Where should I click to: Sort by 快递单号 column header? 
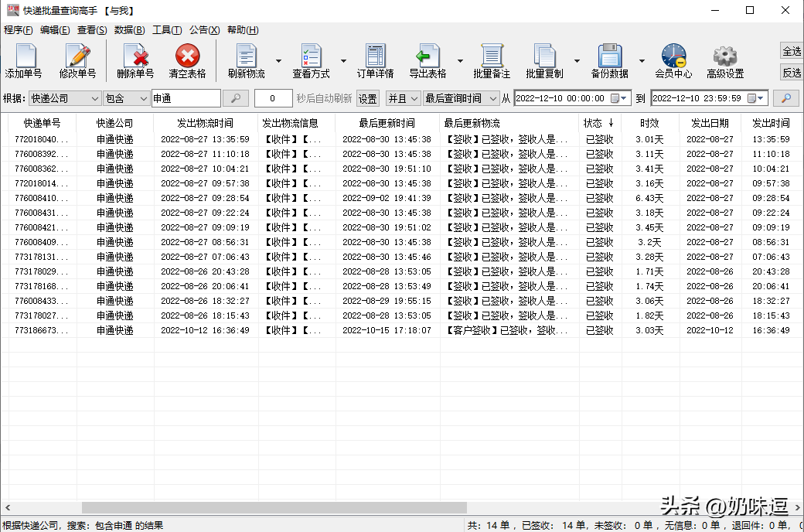pyautogui.click(x=42, y=123)
